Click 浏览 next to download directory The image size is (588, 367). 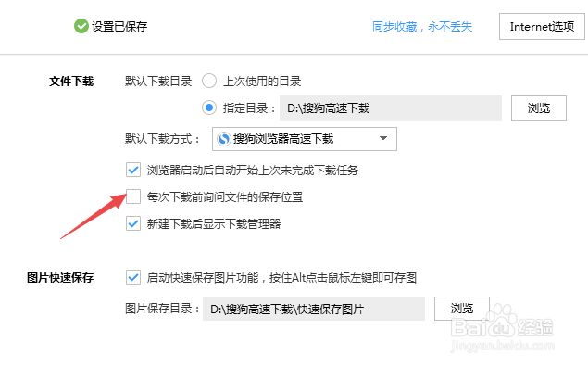tap(539, 108)
